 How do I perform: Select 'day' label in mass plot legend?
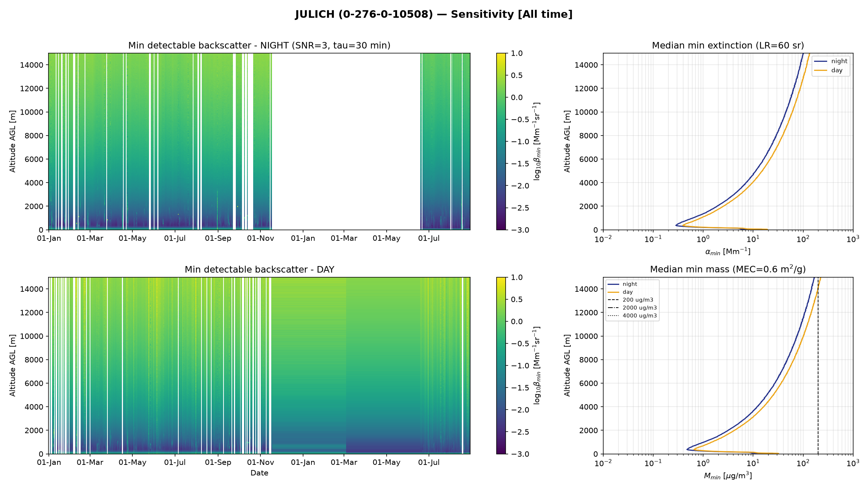point(628,292)
